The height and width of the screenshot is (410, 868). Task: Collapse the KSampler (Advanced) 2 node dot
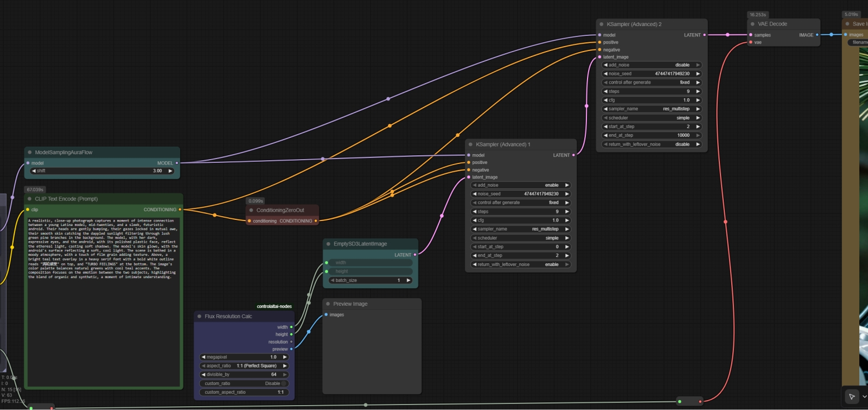click(601, 24)
